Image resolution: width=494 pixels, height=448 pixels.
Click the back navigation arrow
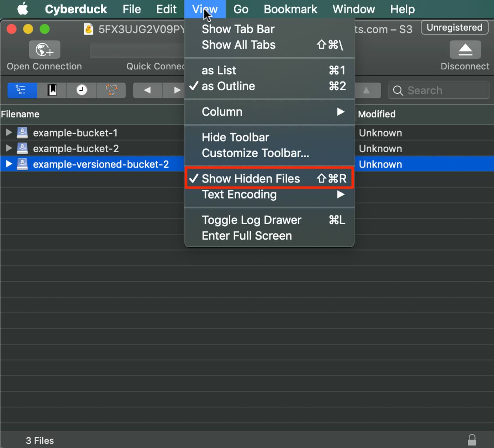(147, 90)
